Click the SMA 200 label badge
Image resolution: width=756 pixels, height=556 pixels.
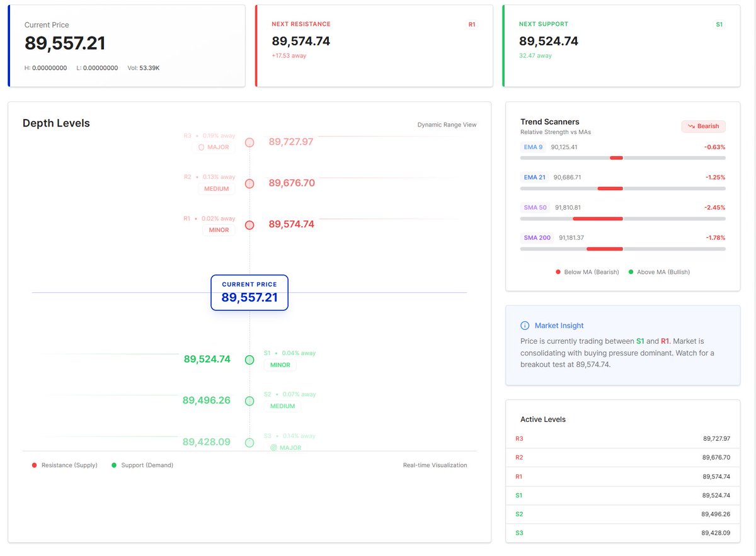coord(537,237)
